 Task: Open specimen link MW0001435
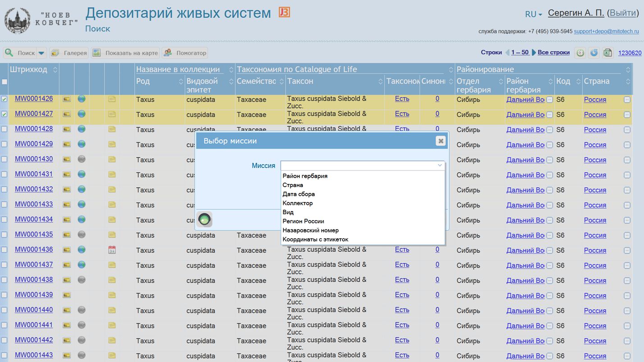[x=34, y=234]
